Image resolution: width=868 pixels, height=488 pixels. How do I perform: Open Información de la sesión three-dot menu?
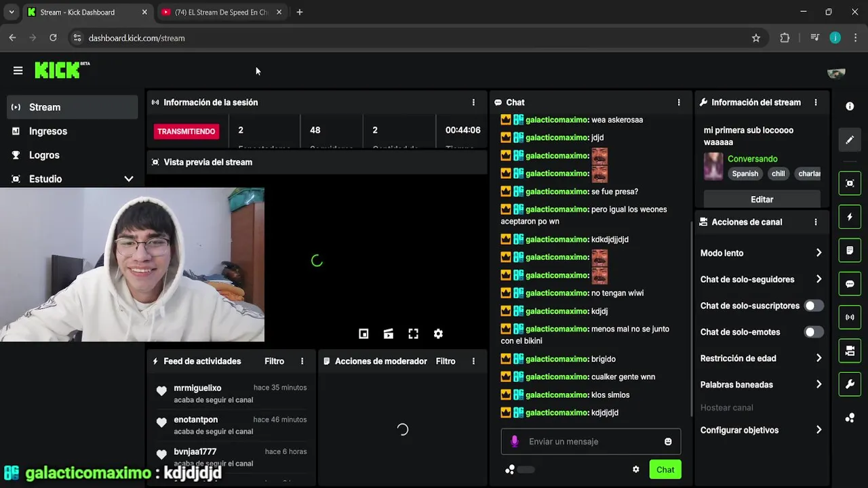coord(473,102)
